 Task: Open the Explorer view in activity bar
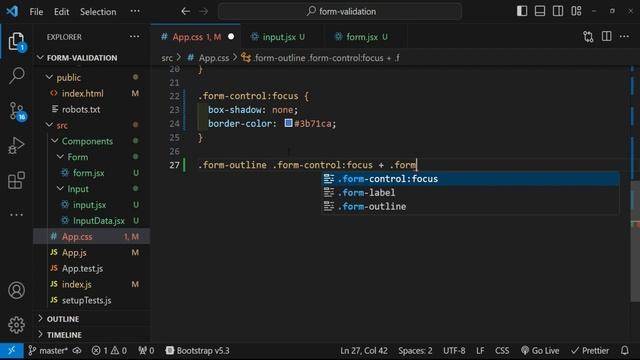(16, 41)
